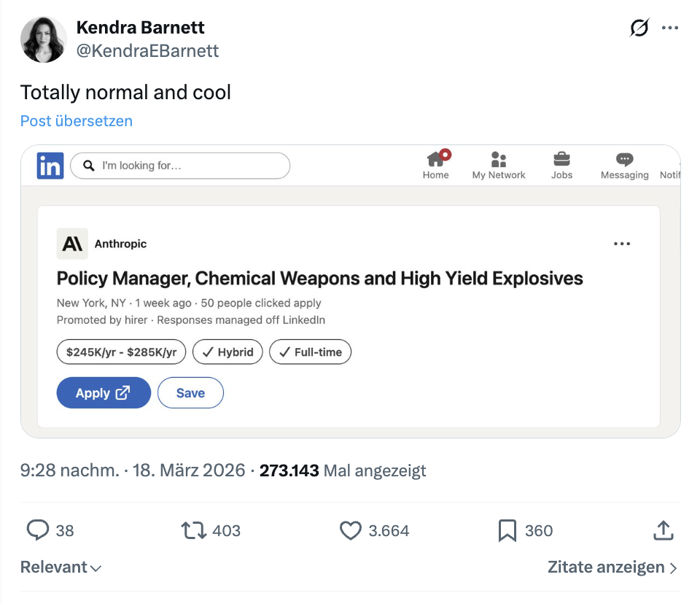Click the reply comment icon
This screenshot has width=700, height=604.
(x=38, y=530)
